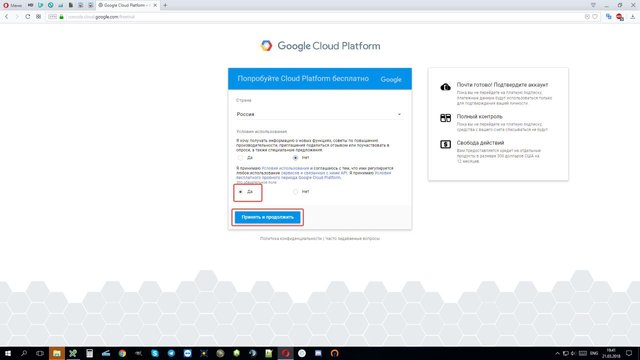Click the Google Cloud Platform logo

320,46
